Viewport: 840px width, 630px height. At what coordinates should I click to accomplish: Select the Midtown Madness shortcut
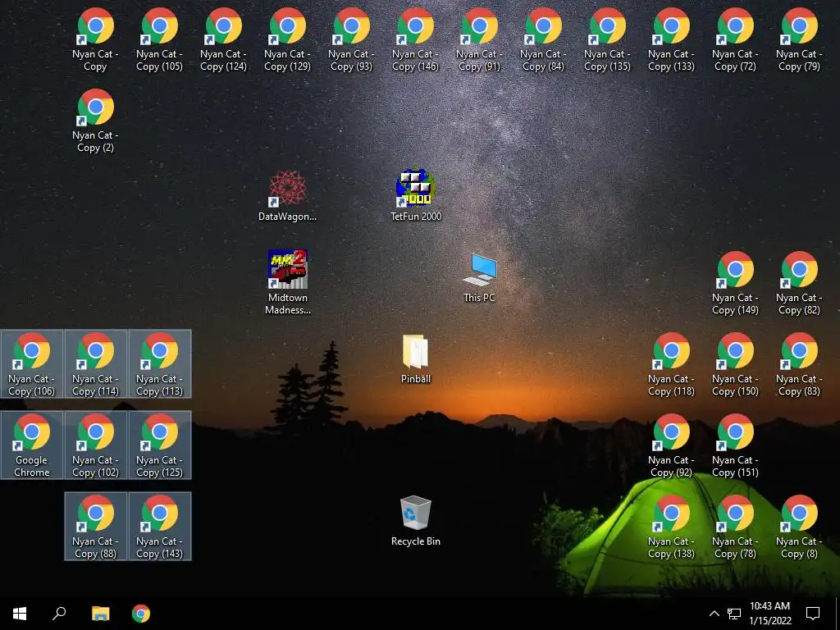click(288, 282)
